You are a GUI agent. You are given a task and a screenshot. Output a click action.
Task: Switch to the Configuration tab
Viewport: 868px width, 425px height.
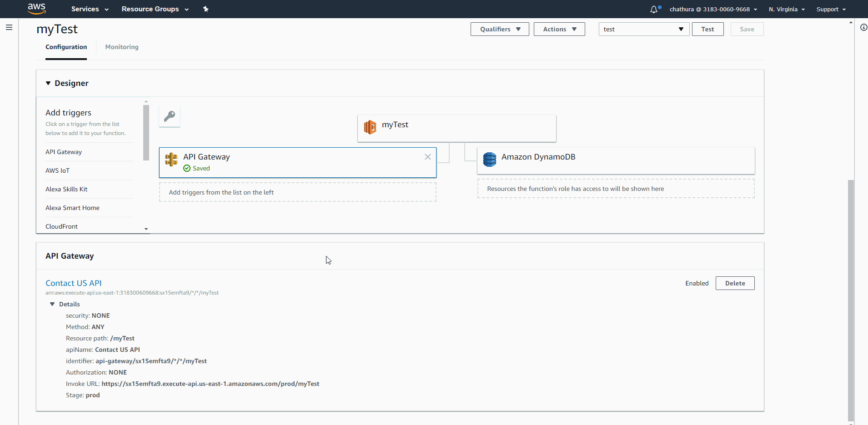66,47
